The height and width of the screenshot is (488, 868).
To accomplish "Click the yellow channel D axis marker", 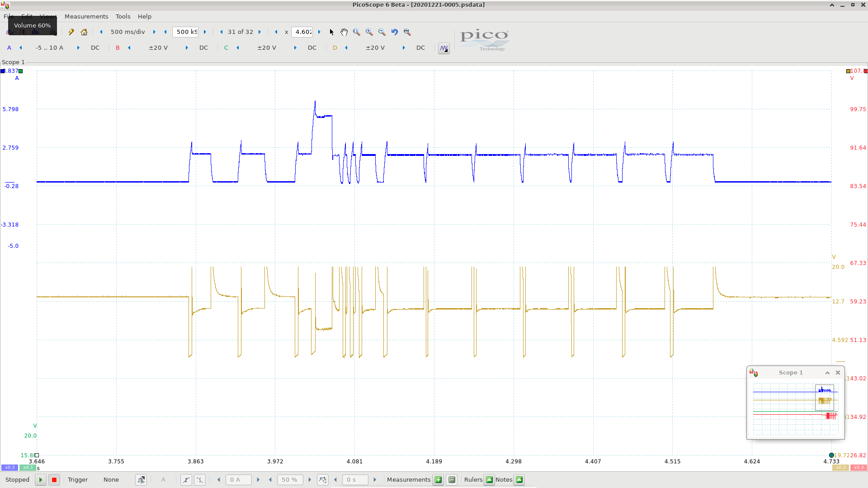I will (x=848, y=71).
